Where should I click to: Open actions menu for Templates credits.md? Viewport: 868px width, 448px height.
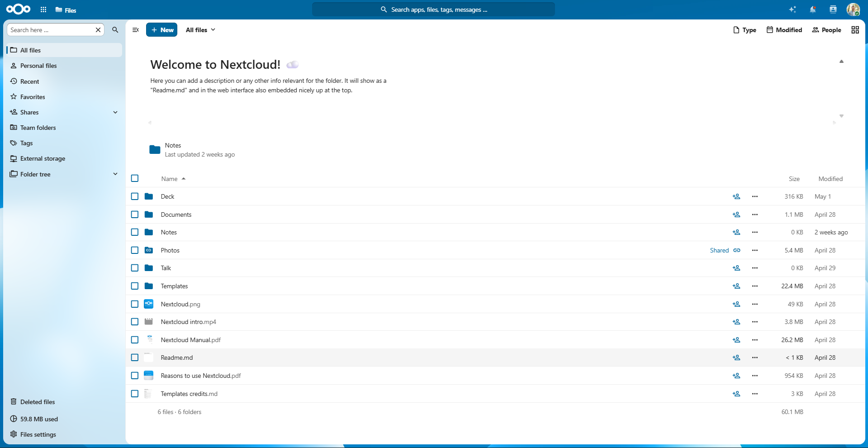pos(755,394)
